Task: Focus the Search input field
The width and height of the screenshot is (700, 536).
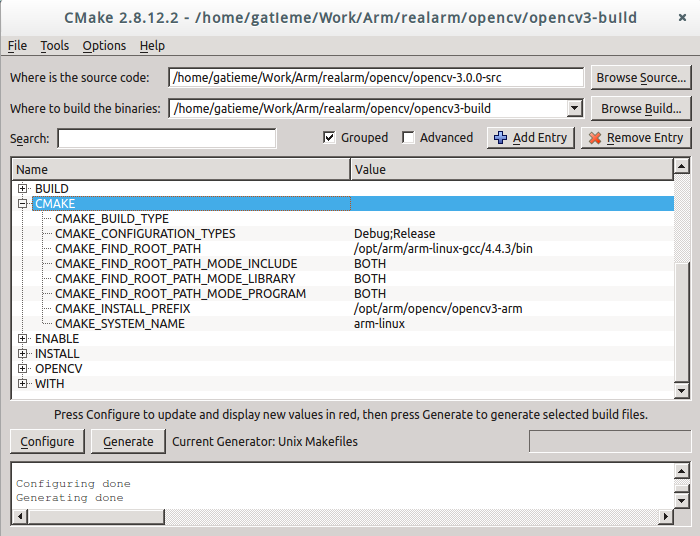Action: (x=167, y=138)
